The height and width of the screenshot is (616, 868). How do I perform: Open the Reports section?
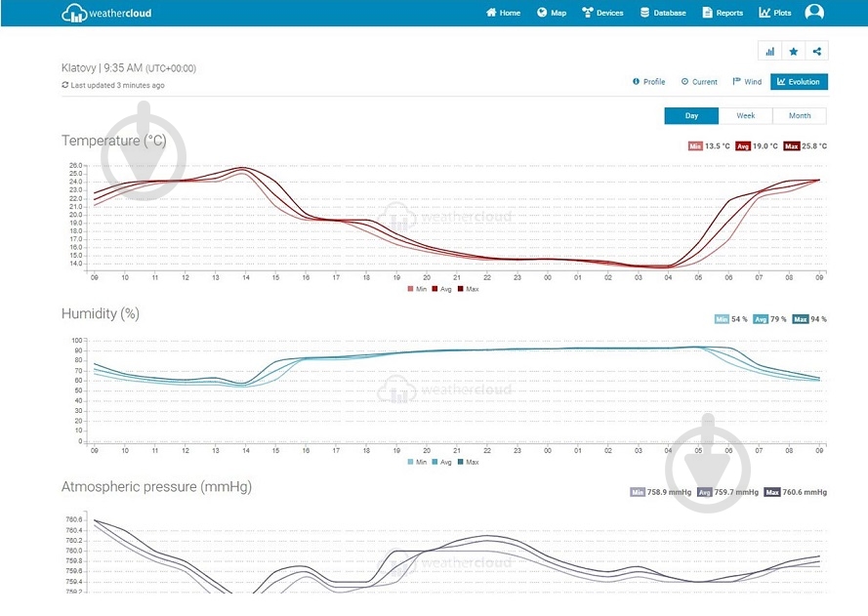[x=723, y=13]
